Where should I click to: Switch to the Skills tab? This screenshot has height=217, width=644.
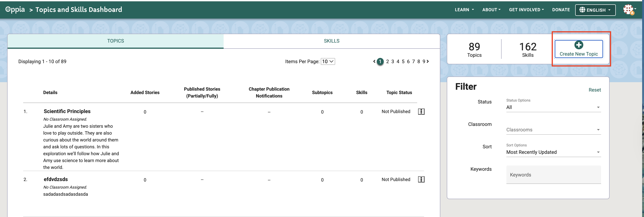click(x=331, y=41)
